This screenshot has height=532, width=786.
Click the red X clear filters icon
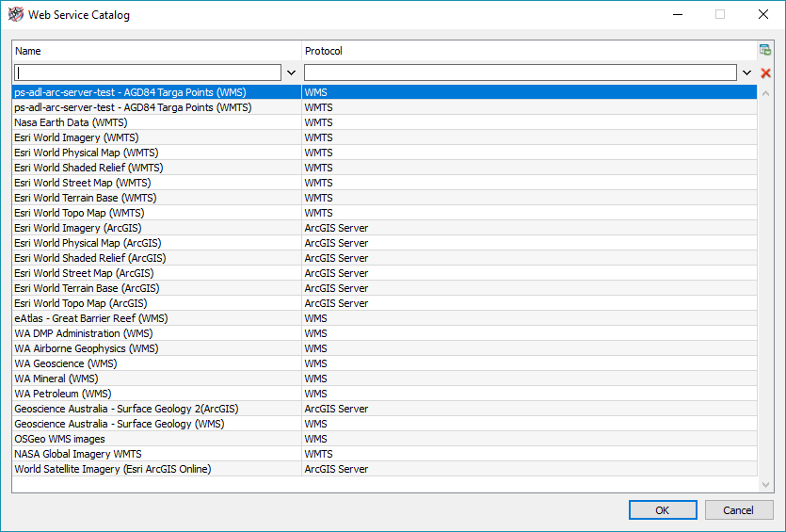[x=765, y=73]
